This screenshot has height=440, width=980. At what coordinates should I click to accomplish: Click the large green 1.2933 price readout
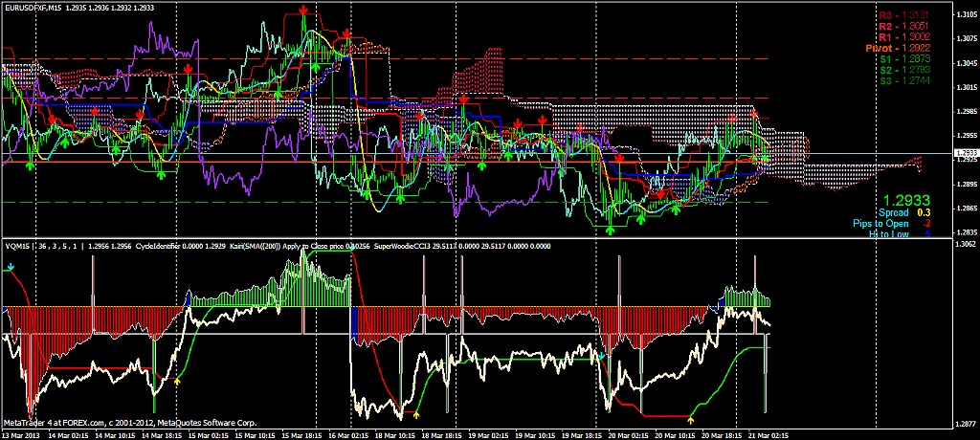pyautogui.click(x=906, y=201)
